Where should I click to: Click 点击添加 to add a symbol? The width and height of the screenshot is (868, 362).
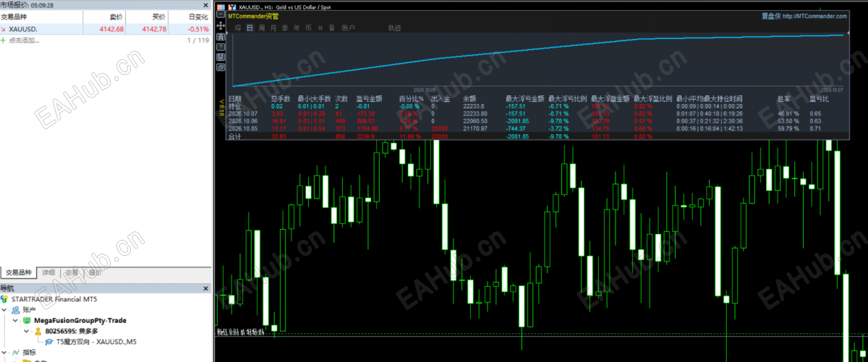coord(24,40)
